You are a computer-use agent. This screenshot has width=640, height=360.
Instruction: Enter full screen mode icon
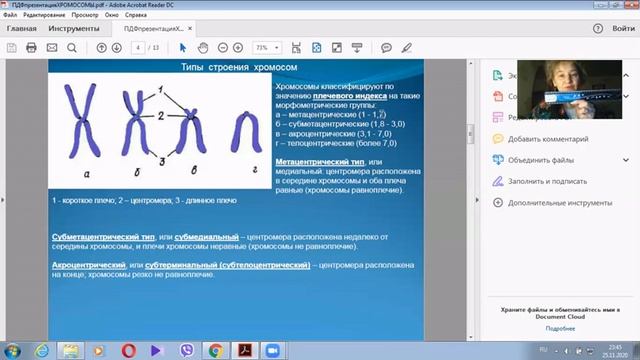pos(337,48)
